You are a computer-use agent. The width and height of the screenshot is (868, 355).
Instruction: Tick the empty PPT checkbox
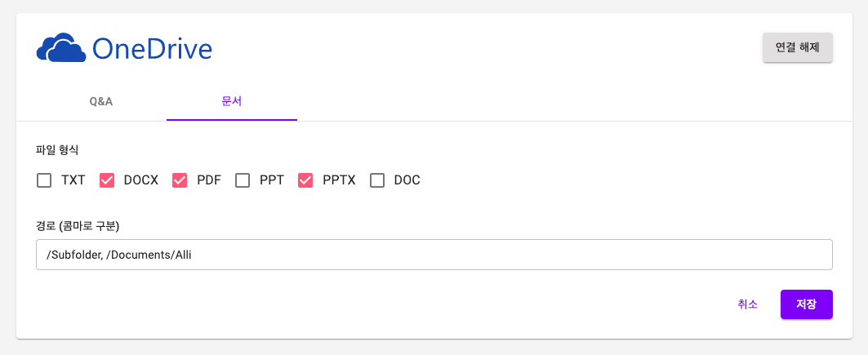243,180
